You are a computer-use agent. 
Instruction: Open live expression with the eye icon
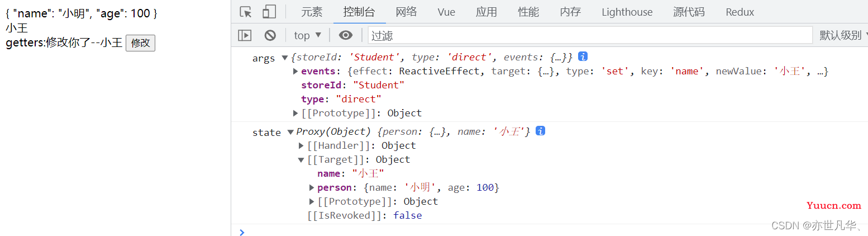pyautogui.click(x=346, y=35)
